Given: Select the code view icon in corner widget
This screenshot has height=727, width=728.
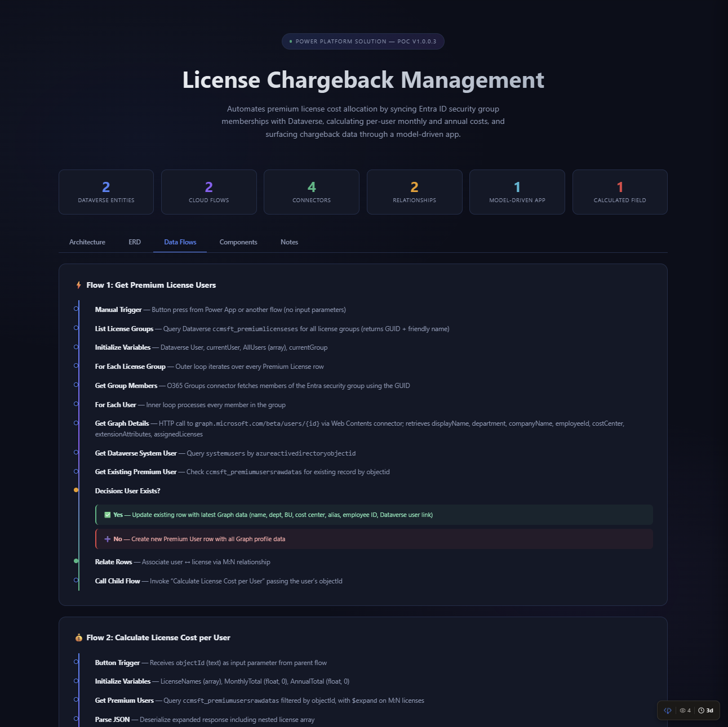Looking at the screenshot, I should click(667, 710).
